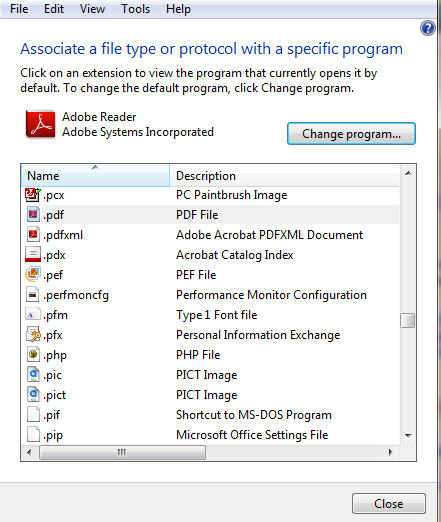Click Microsoft Office Settings File description
This screenshot has width=441, height=522.
252,435
